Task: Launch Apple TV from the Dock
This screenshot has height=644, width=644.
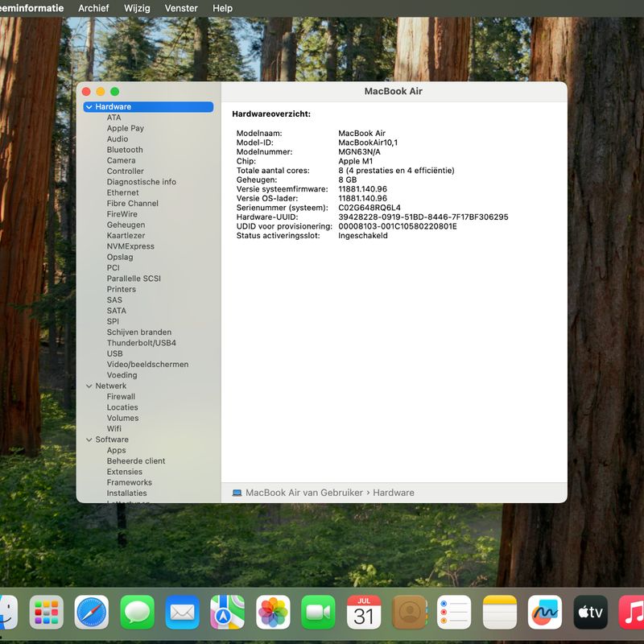Action: coord(591,613)
